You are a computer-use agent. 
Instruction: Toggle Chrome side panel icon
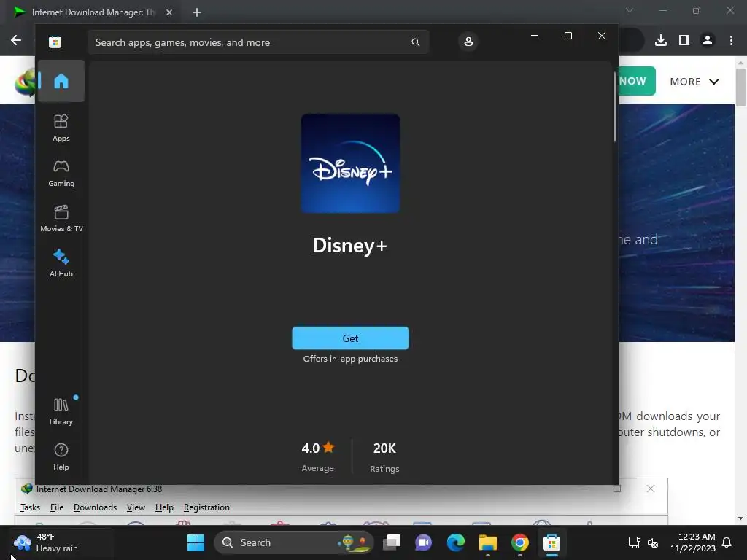coord(684,40)
